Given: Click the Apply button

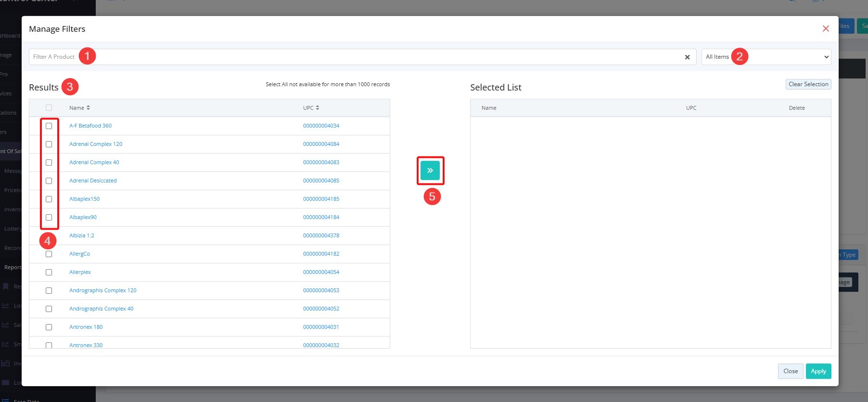Looking at the screenshot, I should (818, 371).
